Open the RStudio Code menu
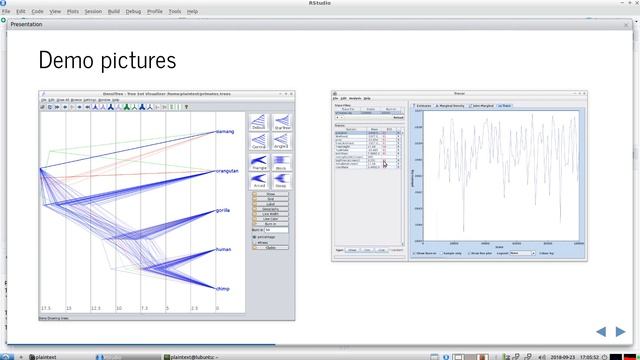This screenshot has height=360, width=640. coord(37,11)
